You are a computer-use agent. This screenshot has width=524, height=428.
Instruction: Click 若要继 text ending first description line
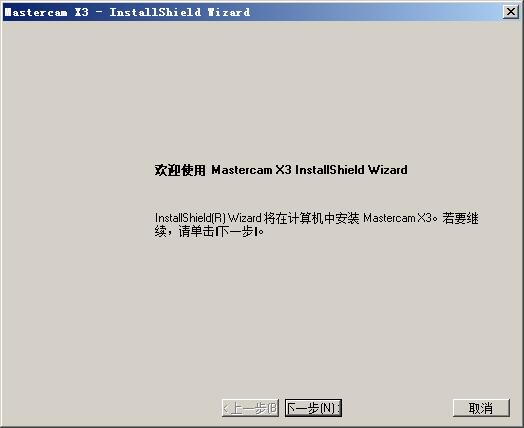[460, 218]
